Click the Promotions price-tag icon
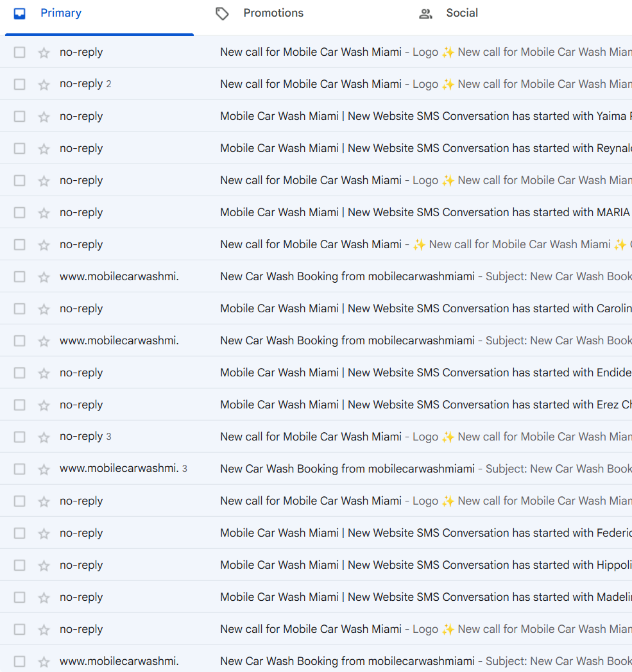Screen dimensions: 632x672 (x=222, y=12)
